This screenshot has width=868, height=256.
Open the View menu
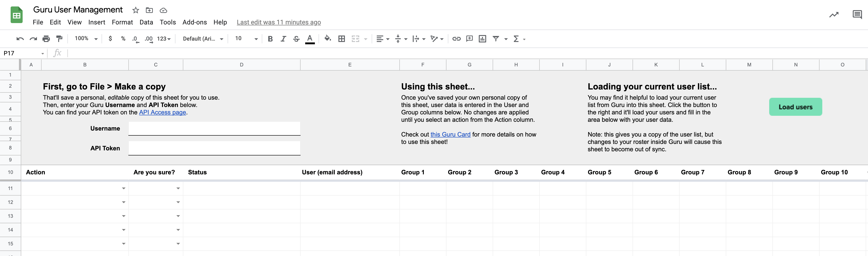pyautogui.click(x=75, y=22)
